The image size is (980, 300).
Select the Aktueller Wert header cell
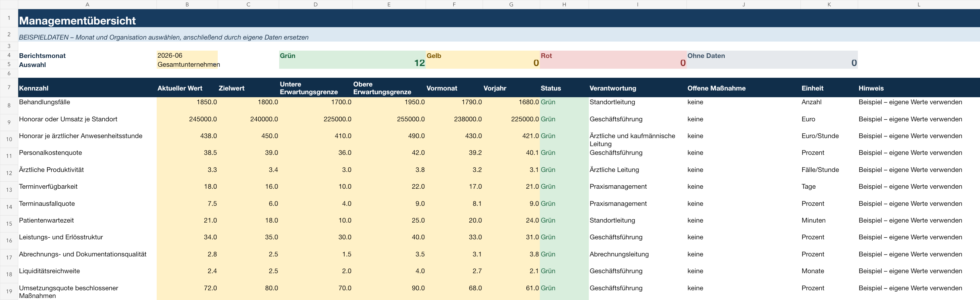click(187, 88)
